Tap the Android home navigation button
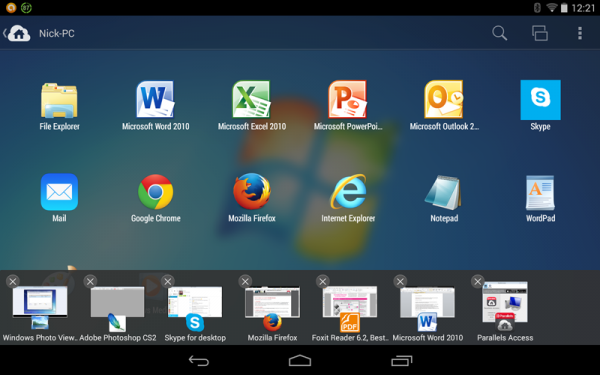 click(300, 360)
